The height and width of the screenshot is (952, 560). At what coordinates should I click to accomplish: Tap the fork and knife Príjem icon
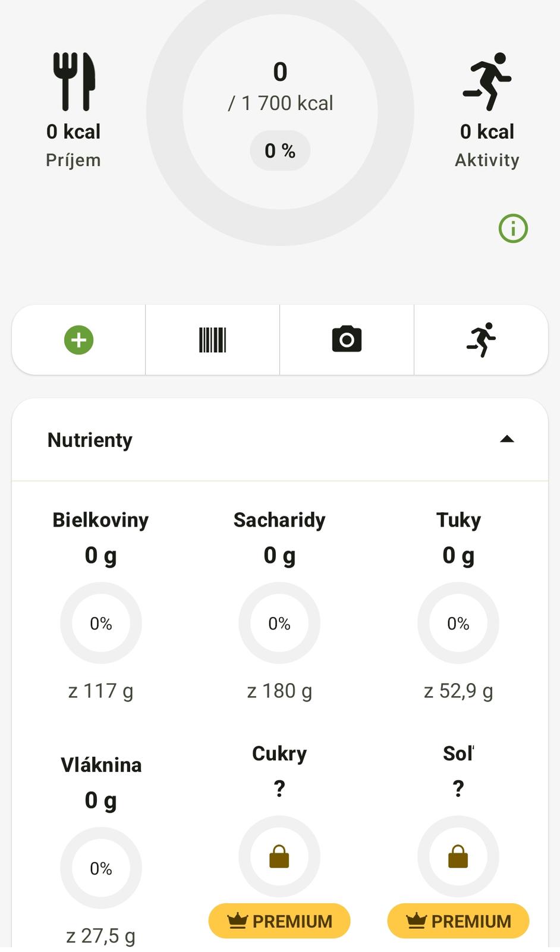coord(74,82)
